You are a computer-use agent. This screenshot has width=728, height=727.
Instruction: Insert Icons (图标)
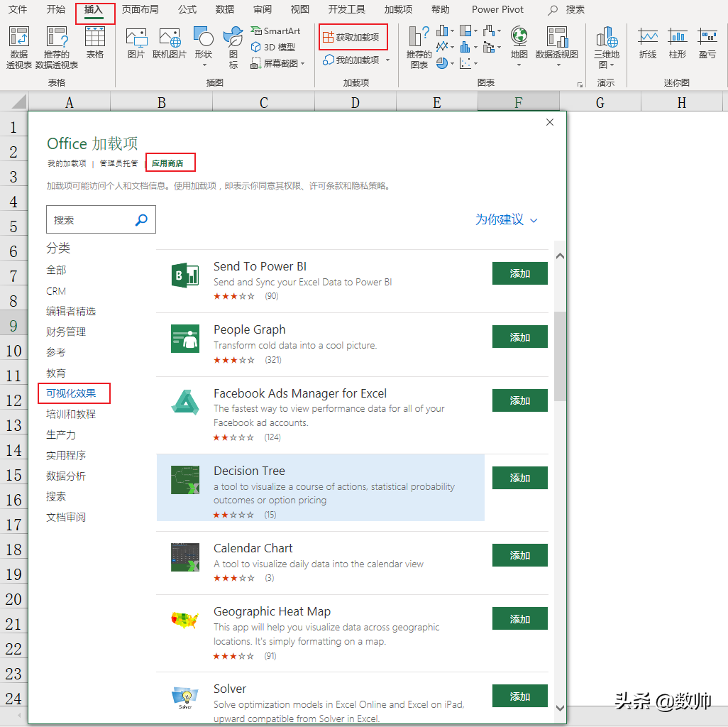click(233, 48)
